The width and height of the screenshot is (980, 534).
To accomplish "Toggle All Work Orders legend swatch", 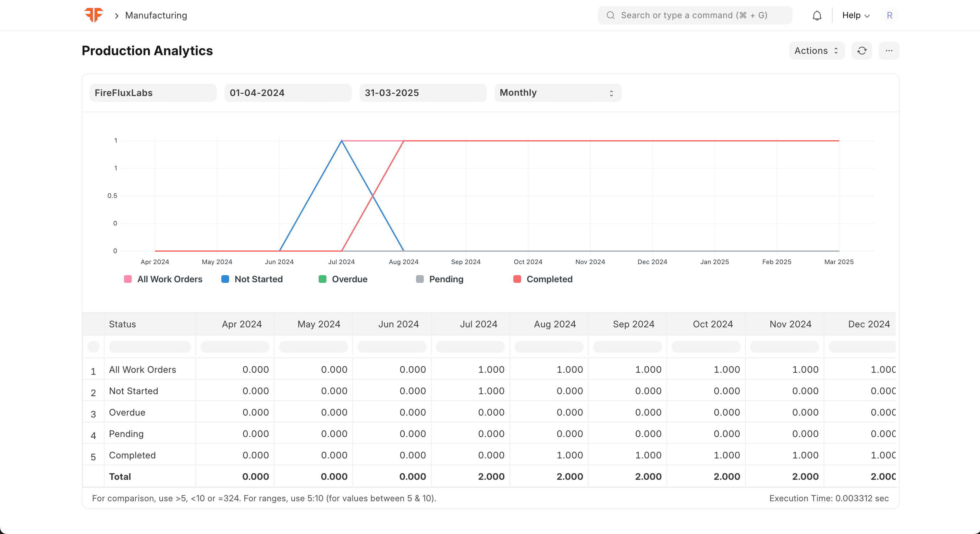I will pyautogui.click(x=128, y=279).
